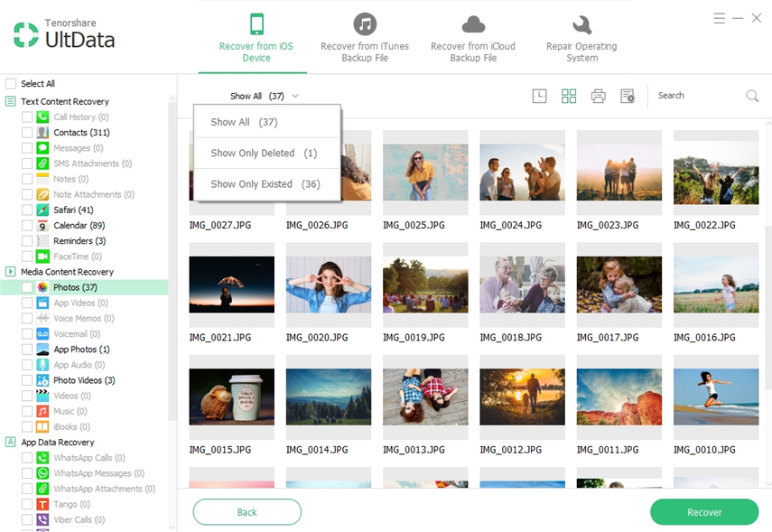Image resolution: width=772 pixels, height=532 pixels.
Task: Choose Show Only Deleted (1)
Action: point(267,154)
